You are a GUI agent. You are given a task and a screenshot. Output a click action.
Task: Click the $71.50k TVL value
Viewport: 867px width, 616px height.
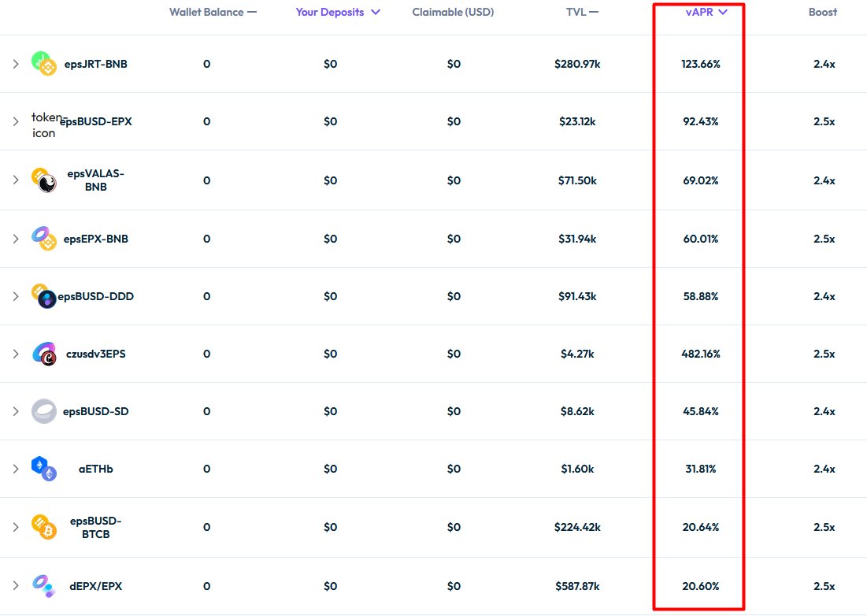click(x=577, y=180)
